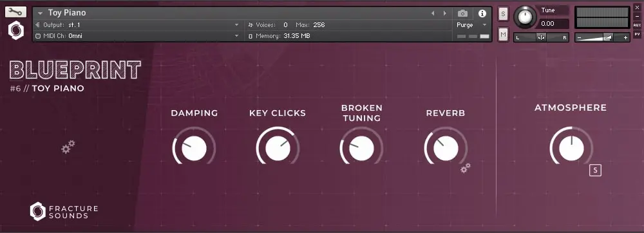Image resolution: width=644 pixels, height=233 pixels.
Task: Click the Tune label text
Action: pos(548,10)
